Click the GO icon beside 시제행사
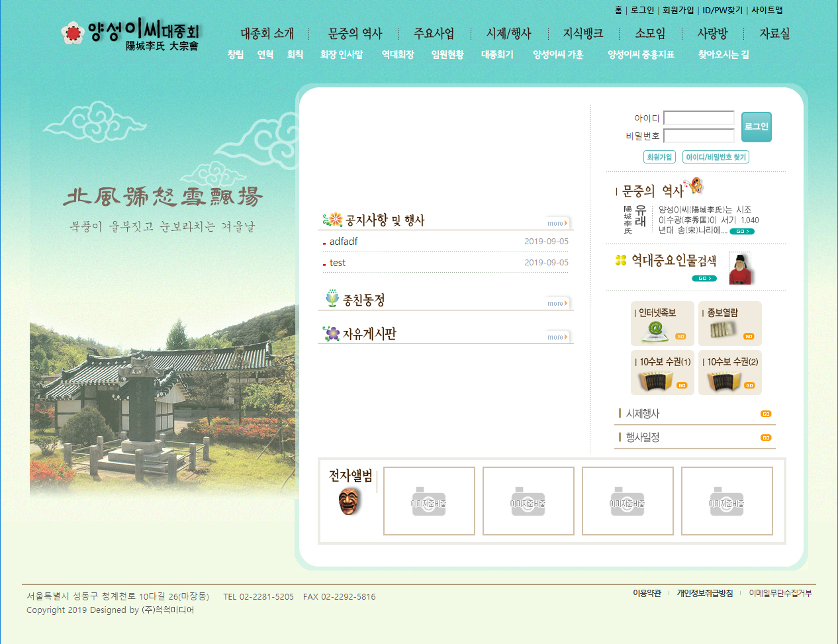Viewport: 838px width, 644px height. click(766, 414)
